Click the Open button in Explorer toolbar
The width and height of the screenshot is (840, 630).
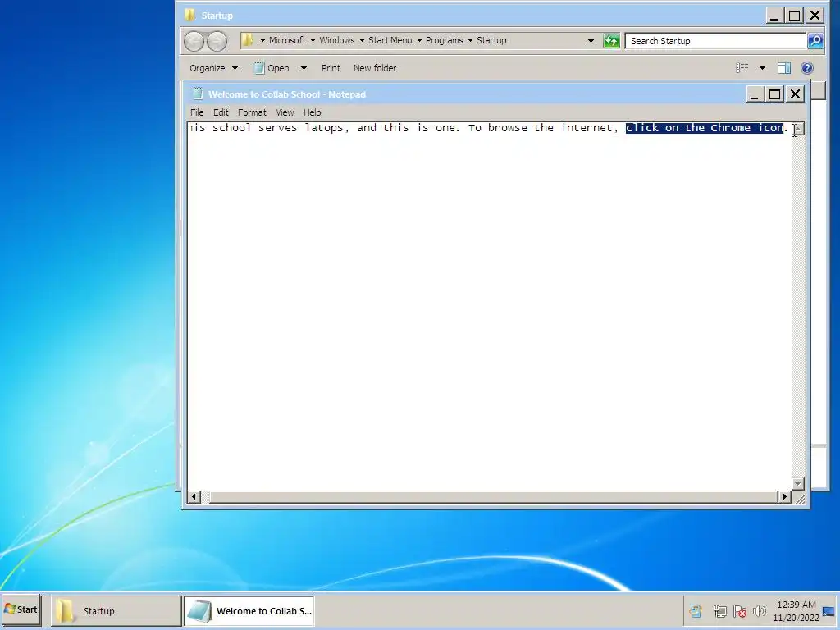272,68
